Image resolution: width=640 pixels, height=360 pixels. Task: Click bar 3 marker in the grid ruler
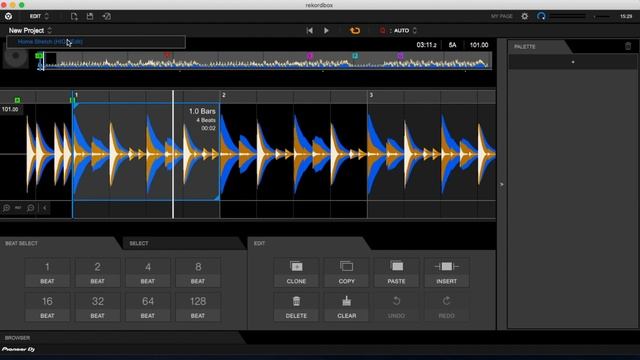(x=371, y=95)
